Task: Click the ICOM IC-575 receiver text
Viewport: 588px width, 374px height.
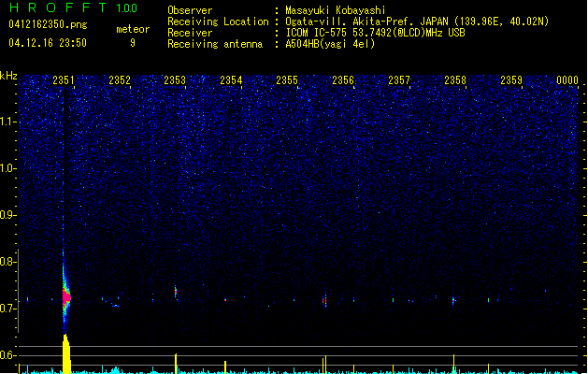Action: (x=375, y=33)
